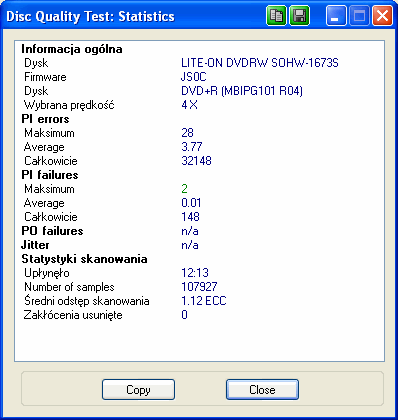The width and height of the screenshot is (398, 420).
Task: Click the PO failures n/a value
Action: [x=190, y=231]
